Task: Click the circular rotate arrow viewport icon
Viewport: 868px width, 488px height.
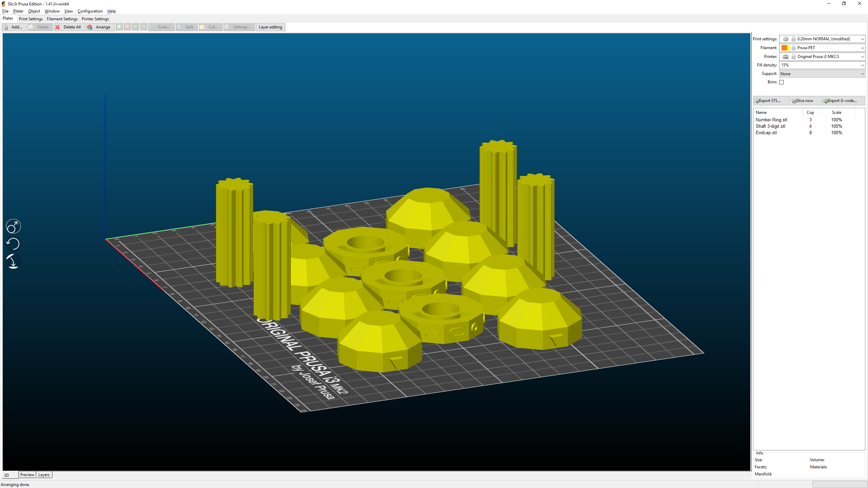Action: (x=13, y=244)
